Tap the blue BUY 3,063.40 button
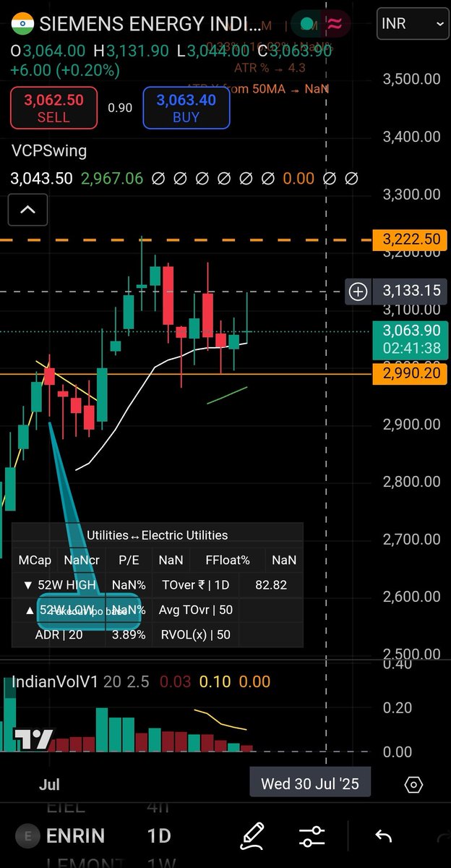 coord(186,108)
